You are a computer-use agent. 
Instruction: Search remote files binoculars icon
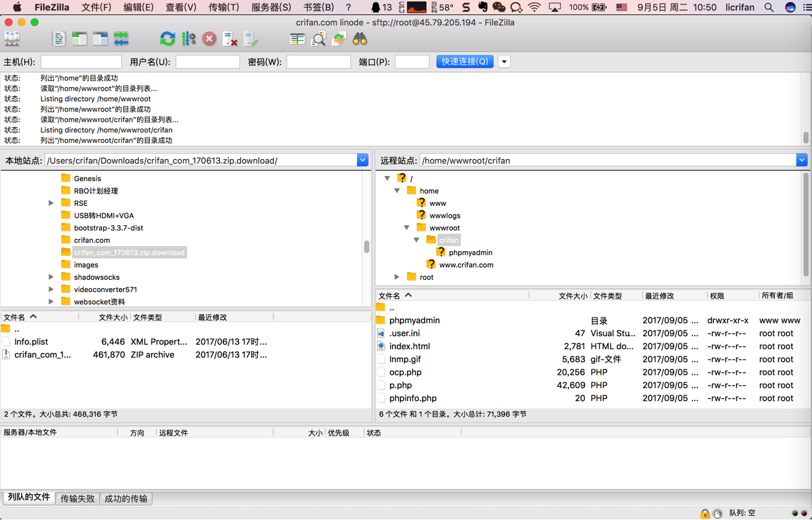pos(360,40)
